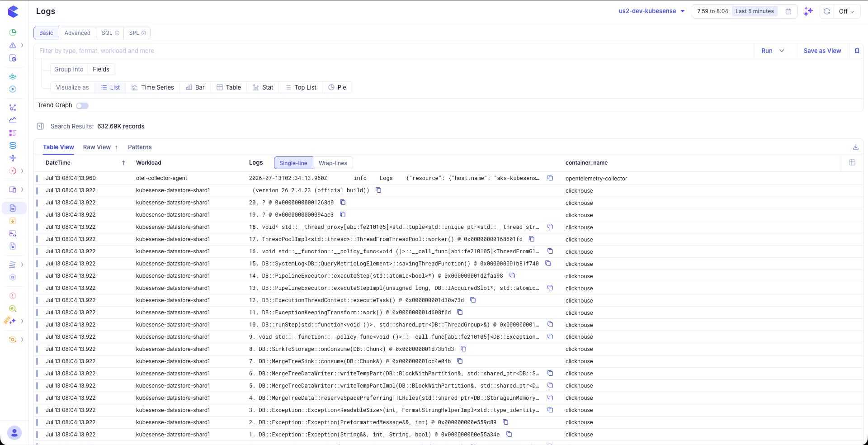Click the Workload column header
Image resolution: width=868 pixels, height=445 pixels.
coord(148,163)
